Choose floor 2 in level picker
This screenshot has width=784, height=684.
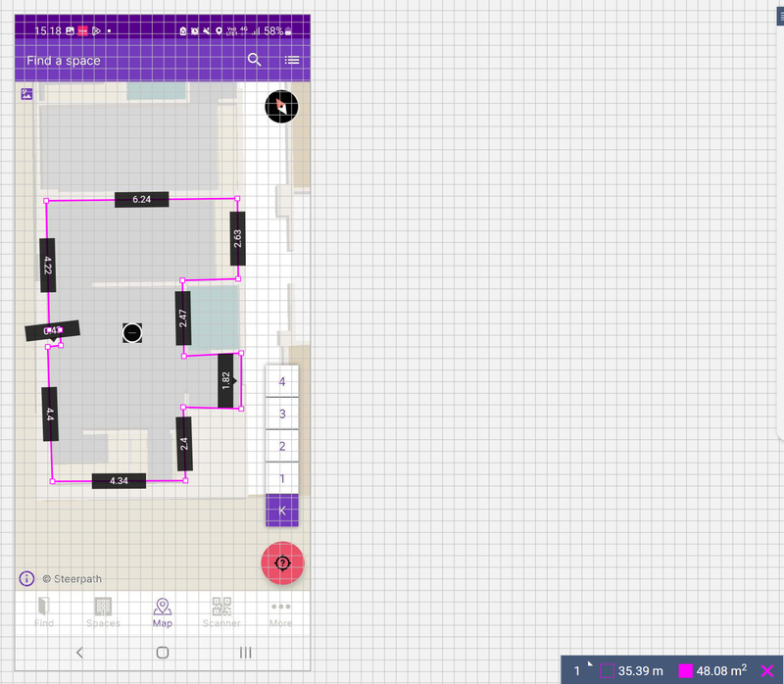point(282,447)
